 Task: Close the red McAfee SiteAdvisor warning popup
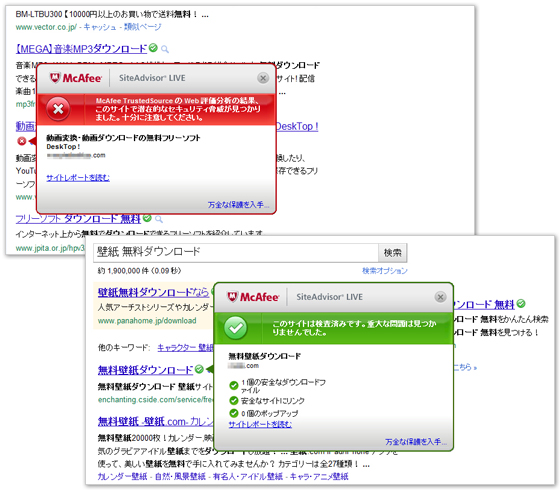(263, 78)
